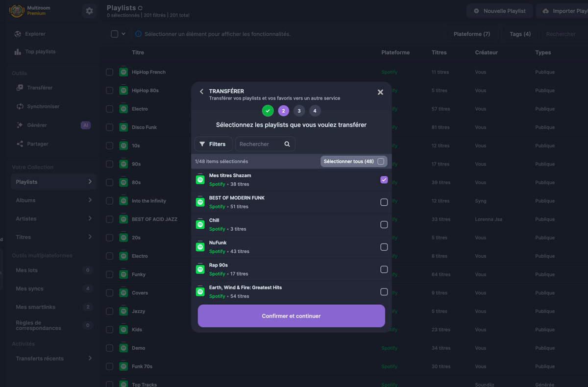This screenshot has height=387, width=588.
Task: Click the search magnifier in dialog
Action: point(287,144)
